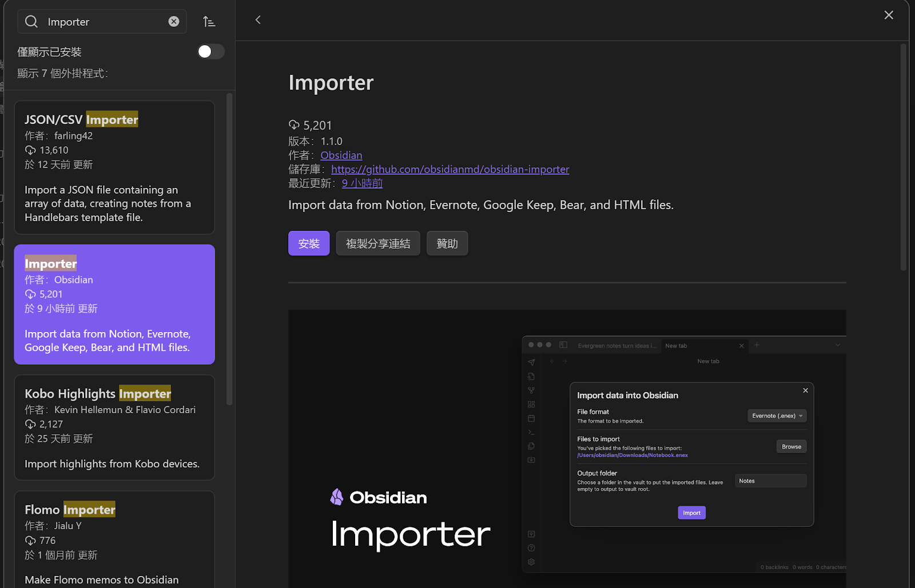Open the Flomo Importer plugin card
The image size is (915, 588).
[x=114, y=539]
